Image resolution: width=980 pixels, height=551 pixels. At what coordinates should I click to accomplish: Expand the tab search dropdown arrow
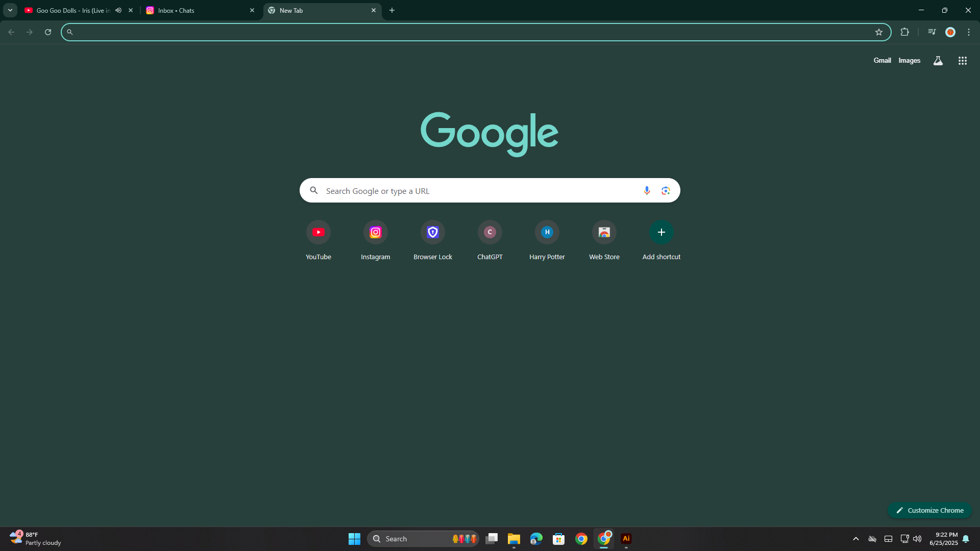tap(10, 10)
